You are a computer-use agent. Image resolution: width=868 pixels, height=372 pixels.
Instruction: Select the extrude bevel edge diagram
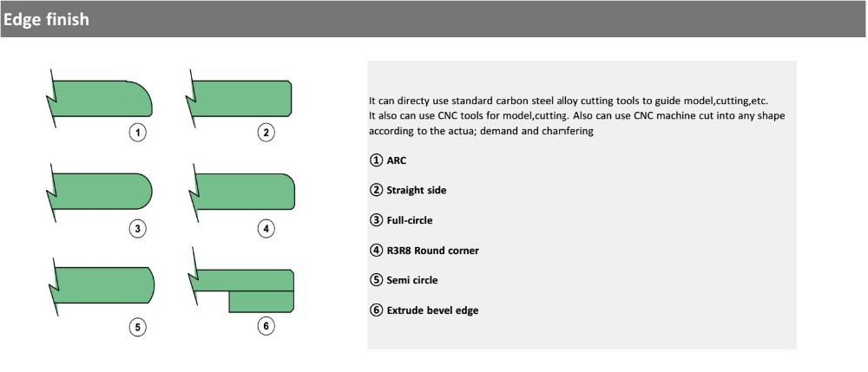click(241, 281)
